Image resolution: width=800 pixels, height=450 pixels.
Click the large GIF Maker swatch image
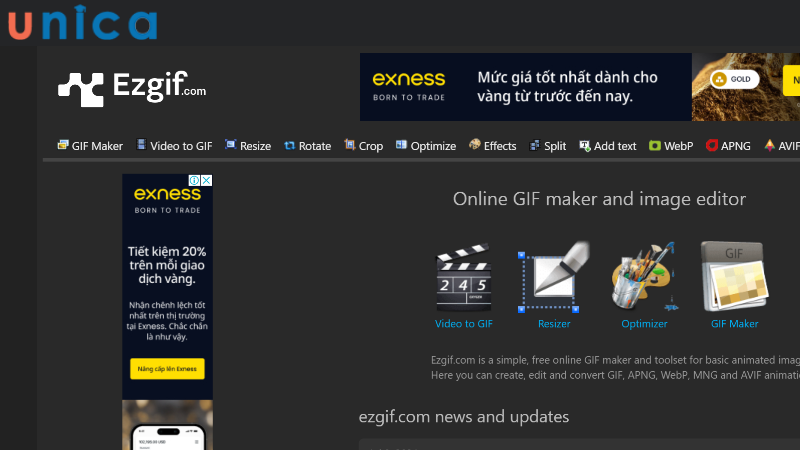(735, 277)
